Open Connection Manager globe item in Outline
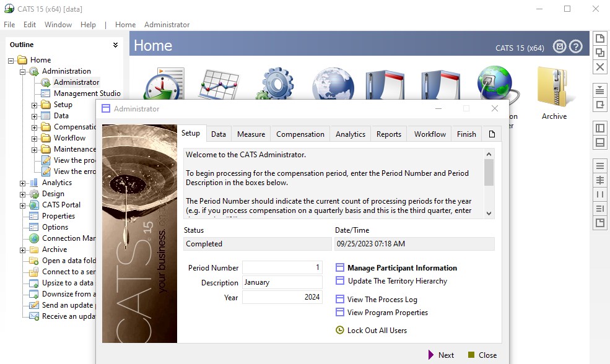610x364 pixels. [x=63, y=238]
